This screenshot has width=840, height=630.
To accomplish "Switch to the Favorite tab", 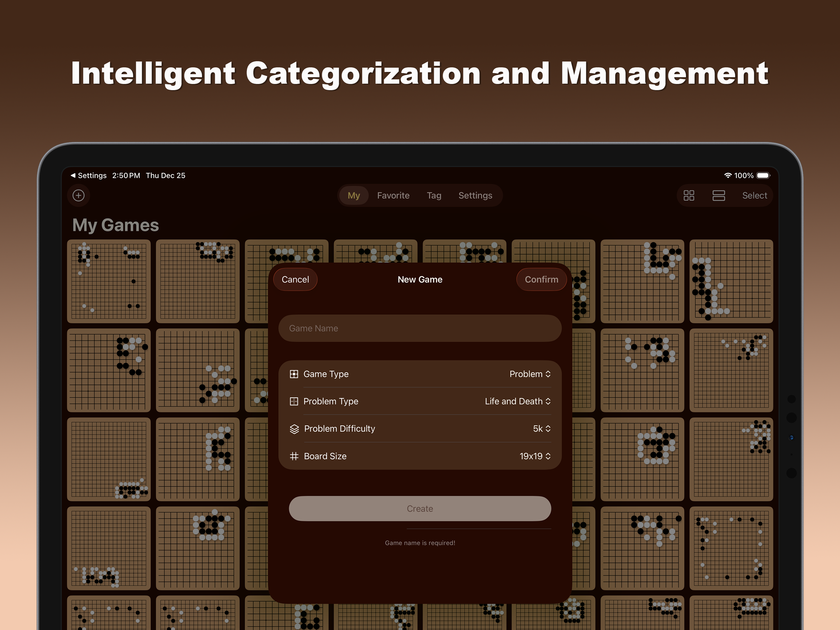I will (x=393, y=195).
